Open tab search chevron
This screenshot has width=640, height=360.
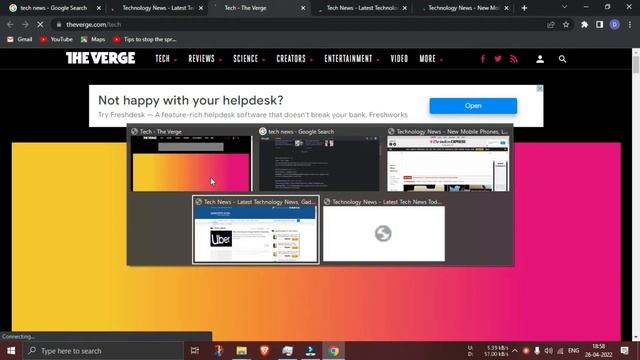(x=564, y=7)
